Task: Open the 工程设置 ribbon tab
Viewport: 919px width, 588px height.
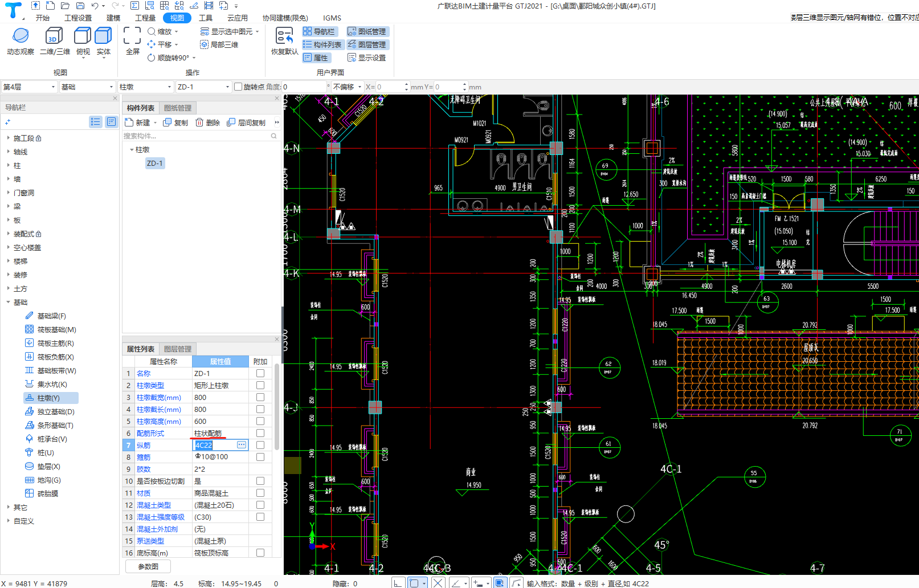Action: [x=78, y=18]
